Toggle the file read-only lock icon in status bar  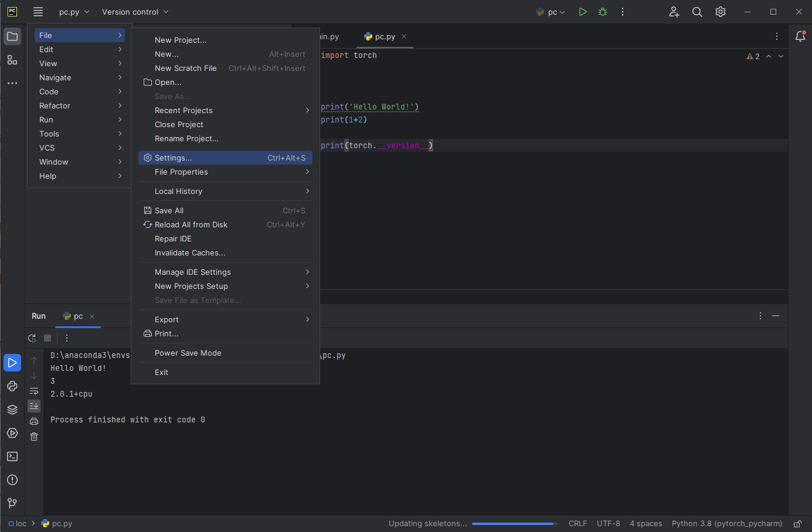click(797, 524)
